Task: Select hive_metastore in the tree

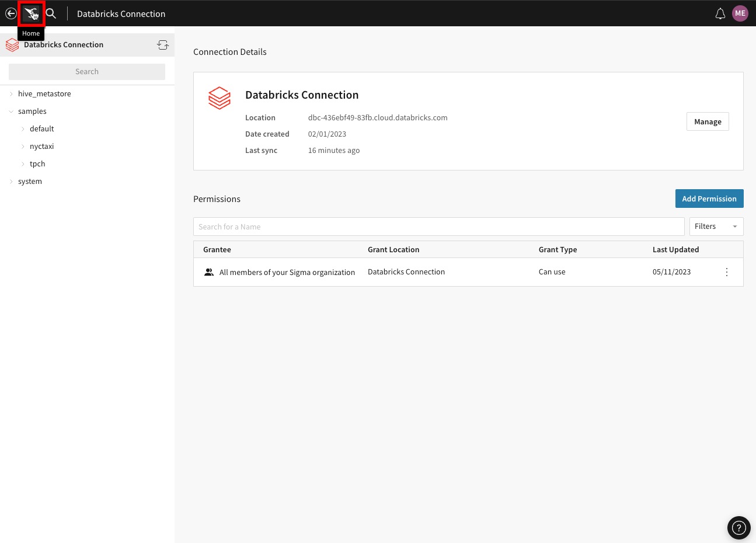Action: click(x=44, y=94)
